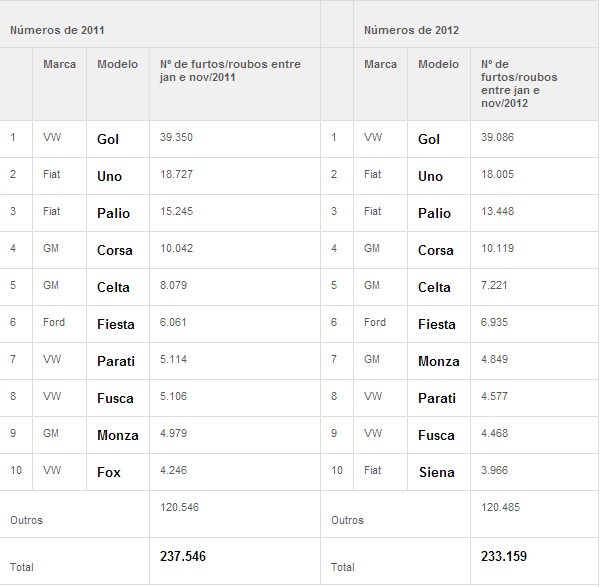The image size is (600, 587).
Task: Click 'Fiesta' in the 2011 table
Action: pyautogui.click(x=116, y=325)
